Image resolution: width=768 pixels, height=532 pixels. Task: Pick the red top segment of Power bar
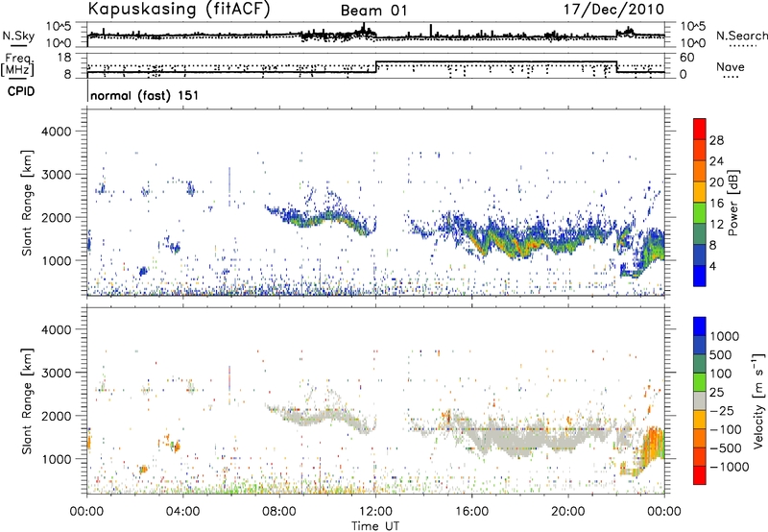click(x=700, y=129)
